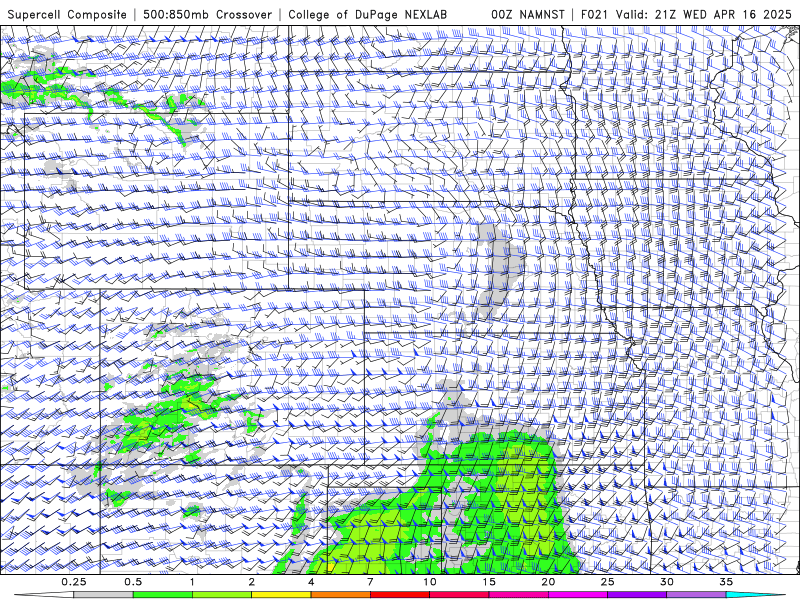The image size is (800, 600).
Task: Click legend value '30'
Action: [x=666, y=582]
